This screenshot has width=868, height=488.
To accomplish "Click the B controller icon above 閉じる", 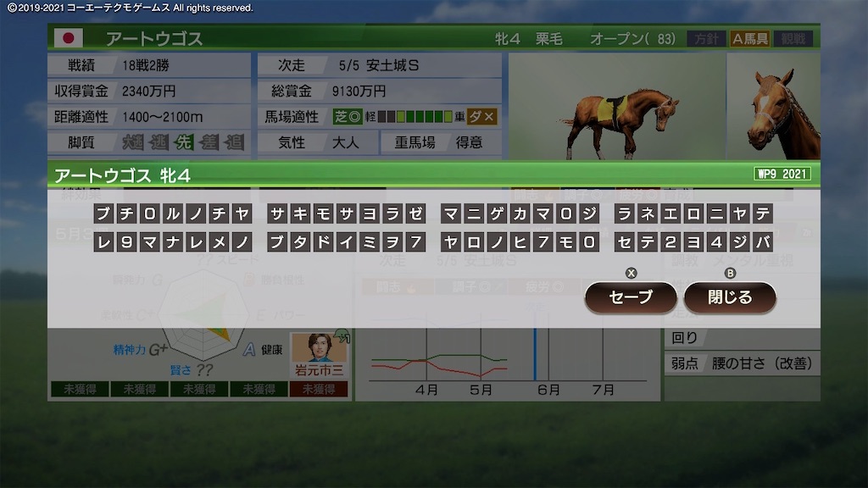I will pos(730,274).
